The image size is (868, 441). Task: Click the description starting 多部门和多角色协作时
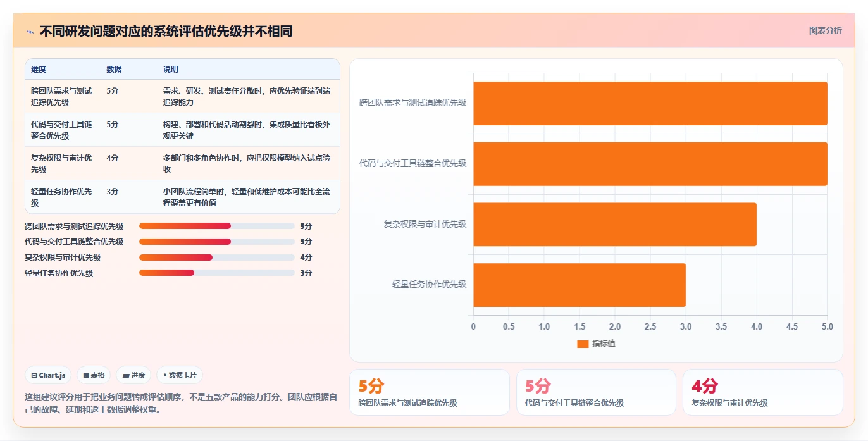pos(247,163)
